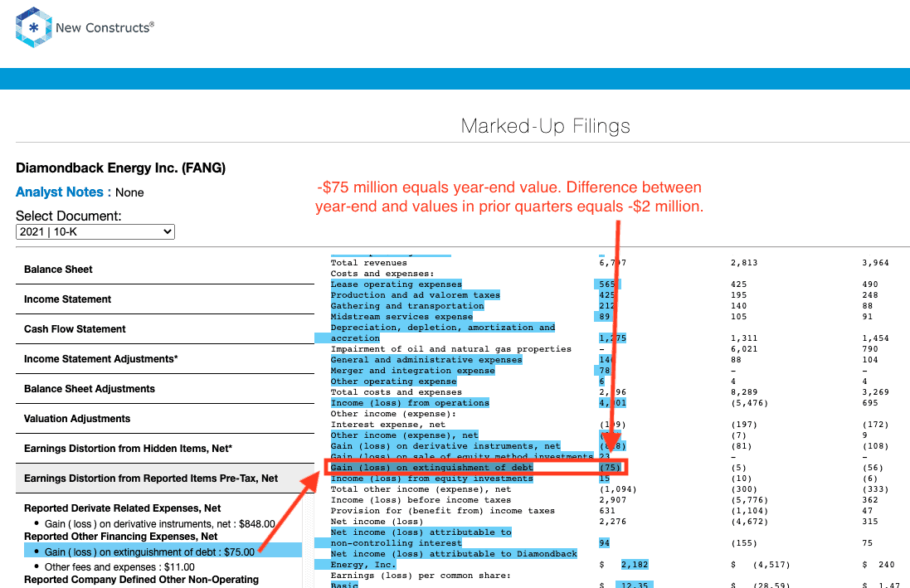
Task: Click the Interest expense, net row label
Action: 388,425
